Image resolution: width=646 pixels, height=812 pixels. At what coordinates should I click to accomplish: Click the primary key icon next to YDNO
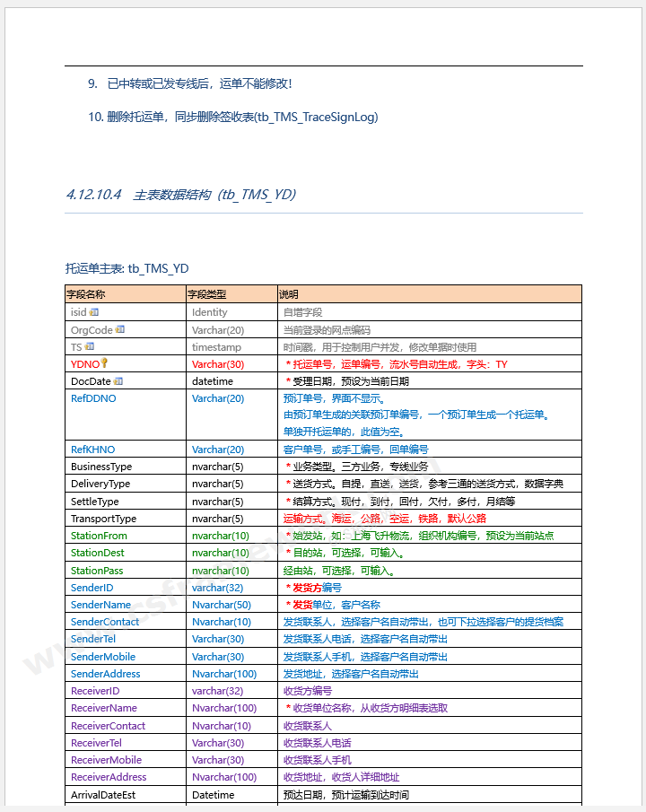click(x=104, y=363)
